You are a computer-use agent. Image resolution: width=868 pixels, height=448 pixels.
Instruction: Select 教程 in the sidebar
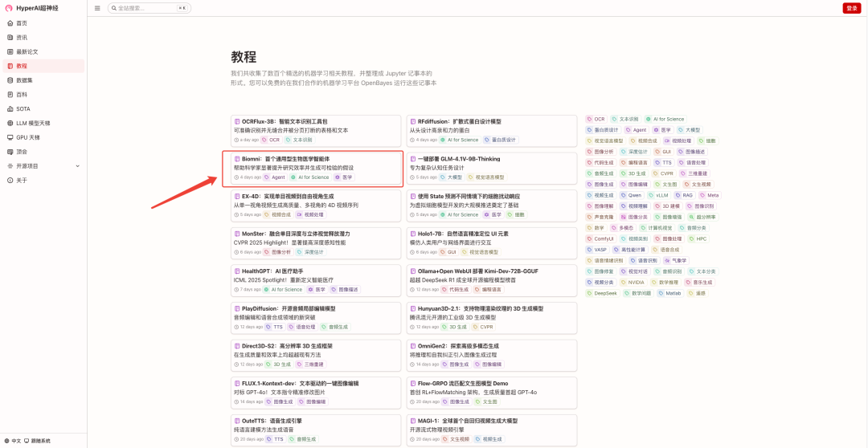coord(43,66)
